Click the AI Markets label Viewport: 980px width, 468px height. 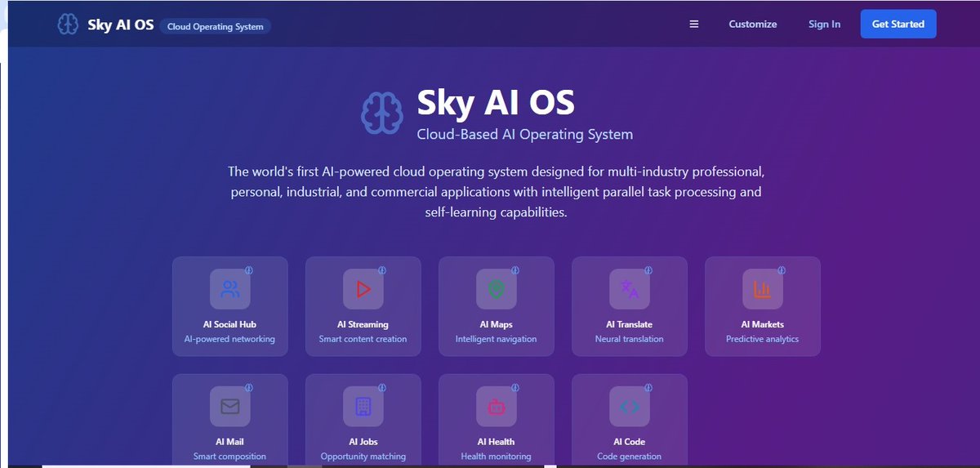coord(763,324)
